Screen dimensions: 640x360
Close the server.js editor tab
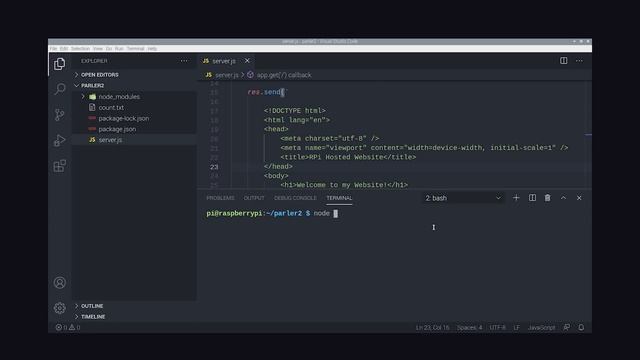pos(247,61)
